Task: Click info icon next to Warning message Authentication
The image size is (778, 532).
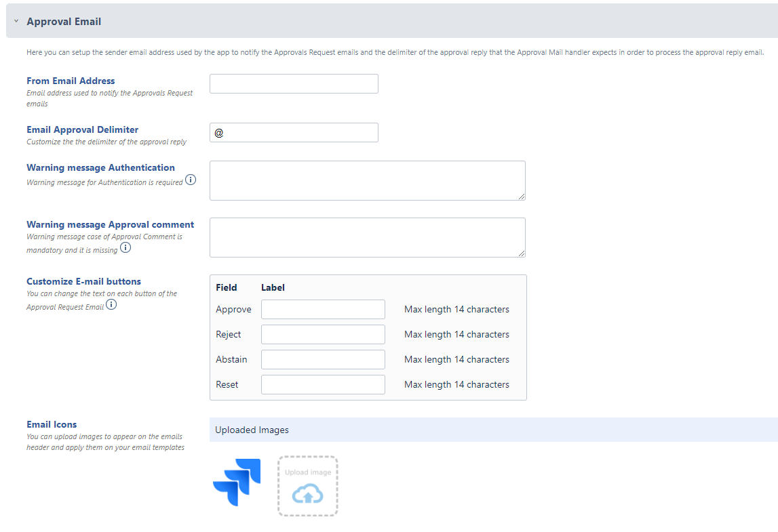Action: pos(191,180)
